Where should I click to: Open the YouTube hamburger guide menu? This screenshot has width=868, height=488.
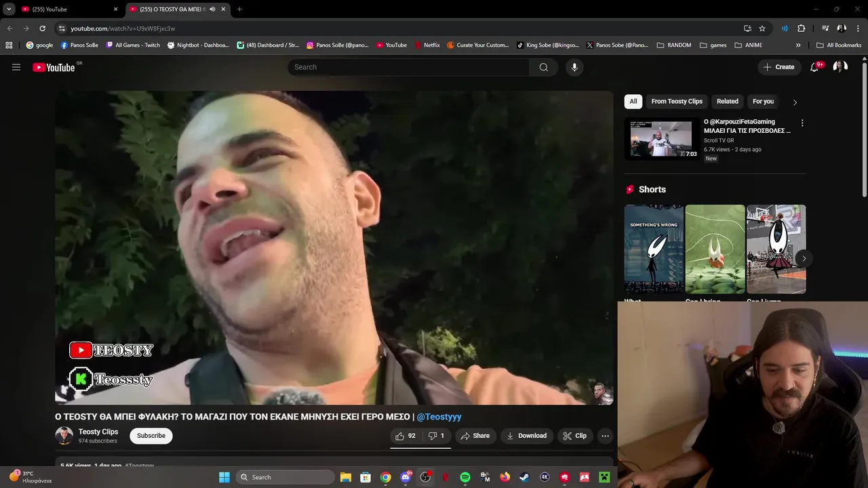click(16, 67)
